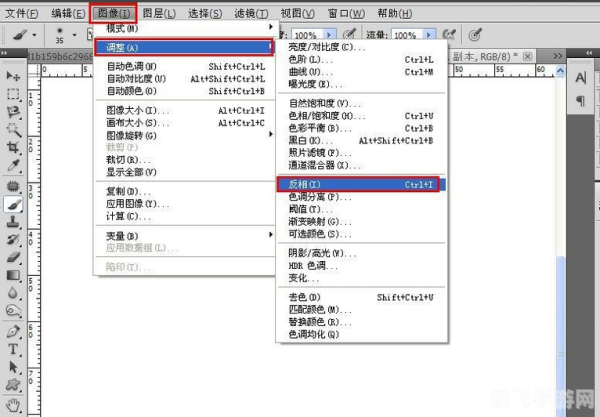Choose 色相/饱和度(H) option

click(361, 116)
